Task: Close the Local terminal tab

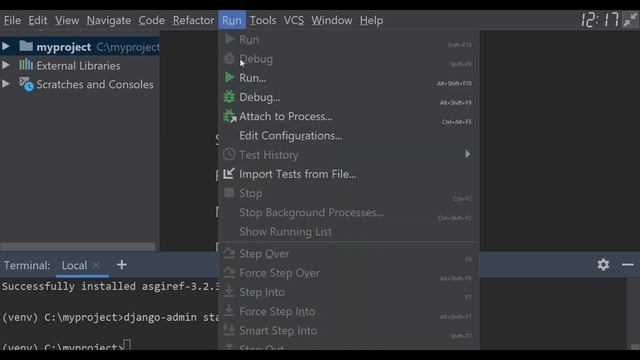Action: pyautogui.click(x=96, y=265)
